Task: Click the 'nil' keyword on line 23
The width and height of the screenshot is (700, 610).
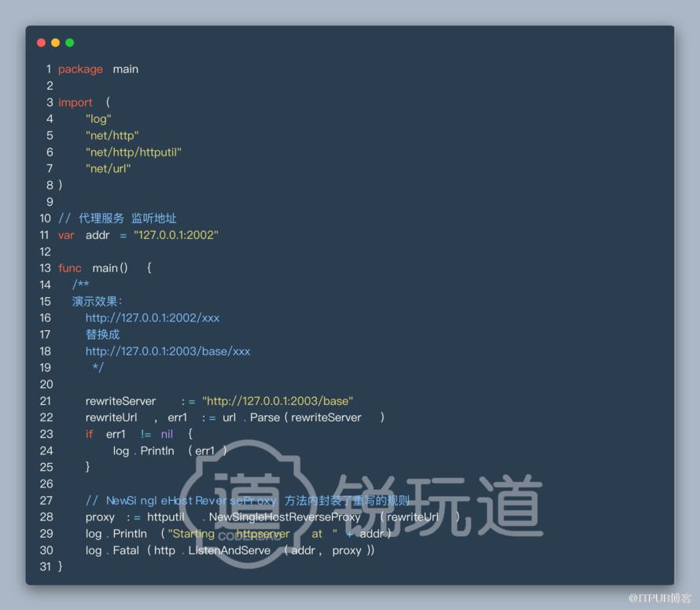Action: point(167,434)
